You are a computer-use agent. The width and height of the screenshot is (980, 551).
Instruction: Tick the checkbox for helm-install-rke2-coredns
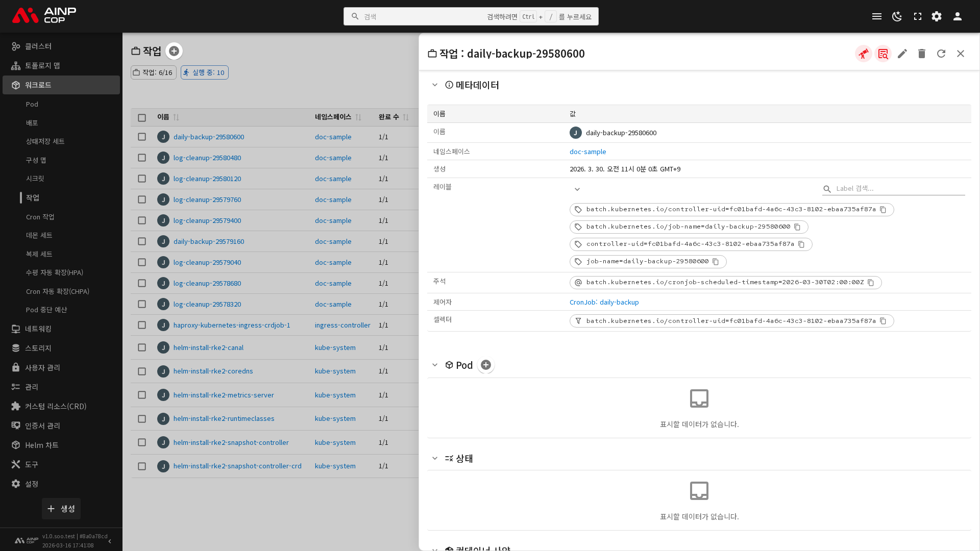(142, 371)
